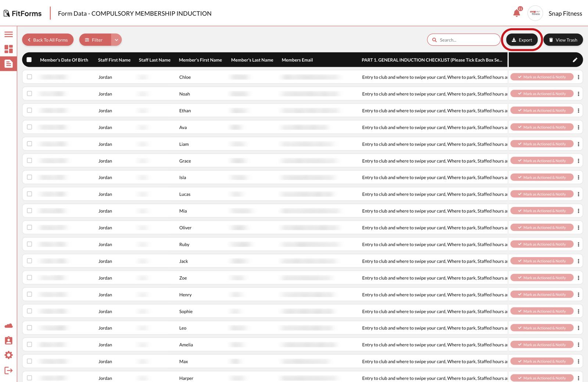Image resolution: width=588 pixels, height=382 pixels.
Task: Expand the Filter dropdown arrow
Action: (x=116, y=40)
